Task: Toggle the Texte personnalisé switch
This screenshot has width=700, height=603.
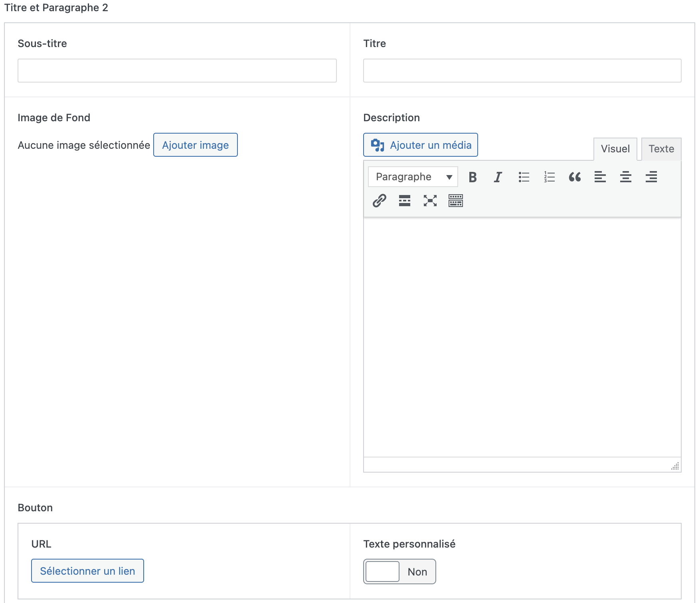Action: click(399, 571)
